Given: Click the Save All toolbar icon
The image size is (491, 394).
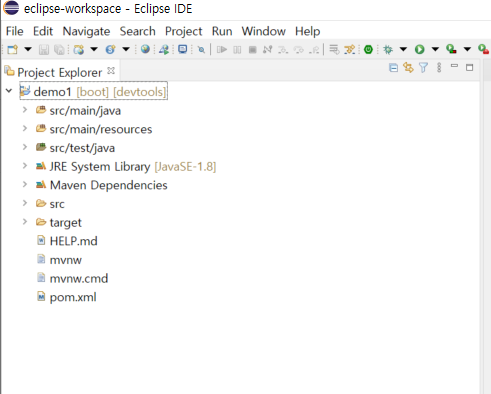Looking at the screenshot, I should pos(59,50).
